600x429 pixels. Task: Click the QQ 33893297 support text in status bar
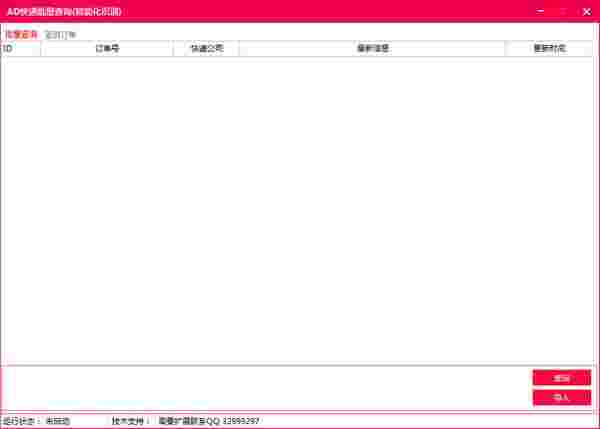[x=209, y=421]
